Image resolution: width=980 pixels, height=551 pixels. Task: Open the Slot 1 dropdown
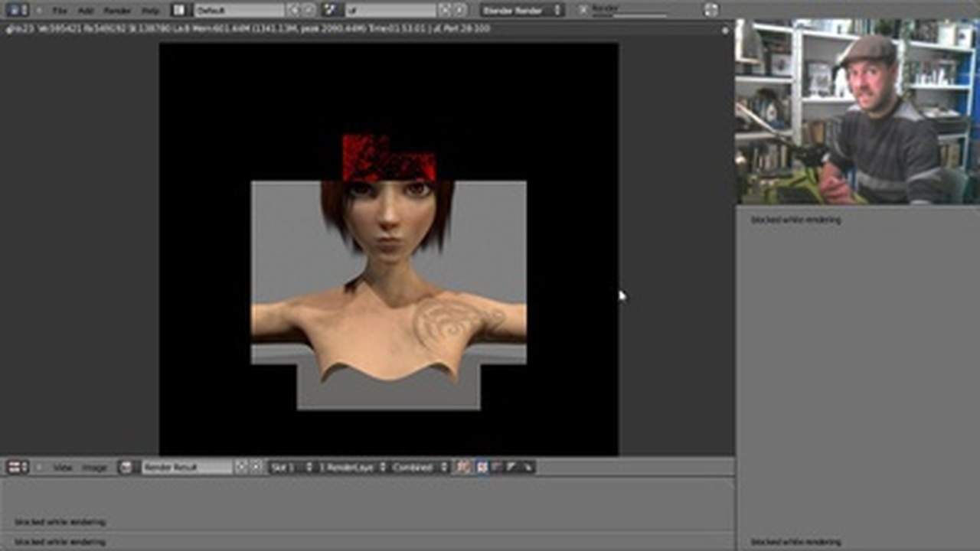(291, 467)
